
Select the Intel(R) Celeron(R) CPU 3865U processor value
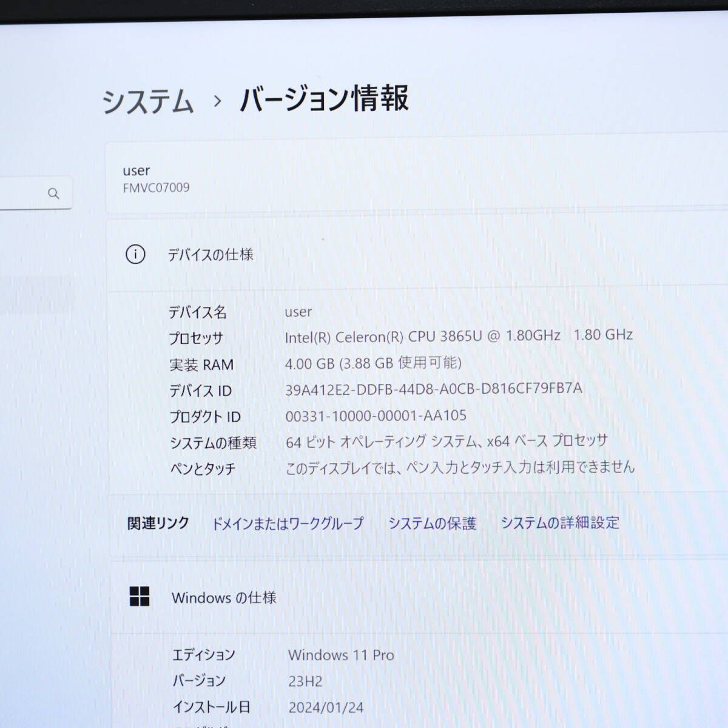click(x=459, y=335)
